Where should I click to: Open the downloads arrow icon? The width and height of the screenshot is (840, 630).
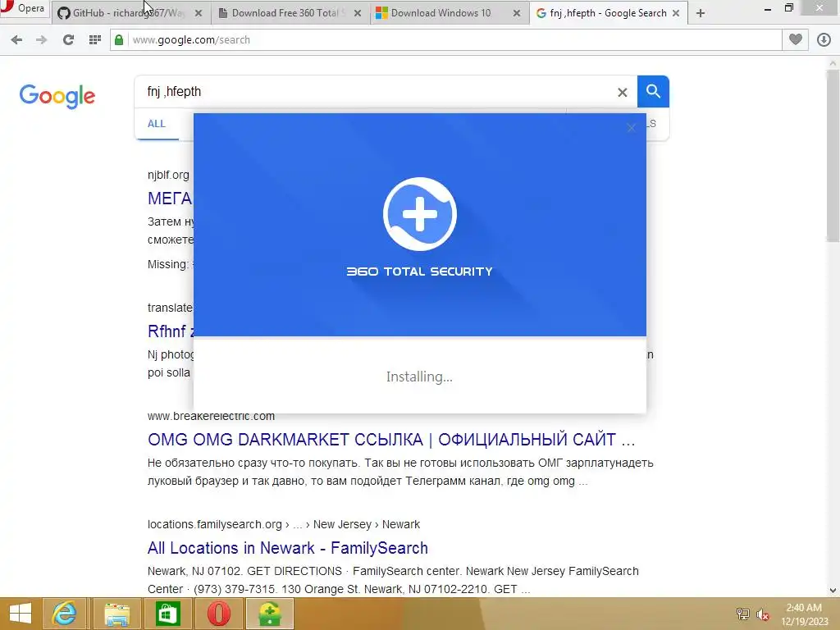click(824, 39)
